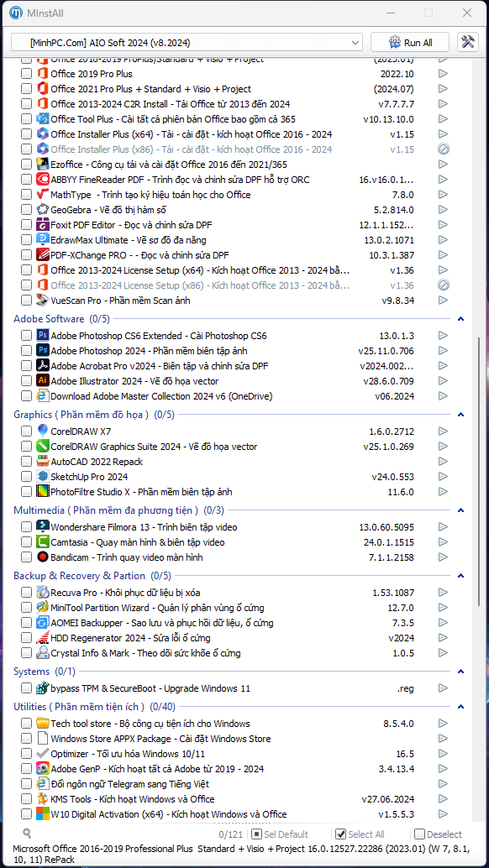The image size is (489, 868).
Task: Select PDF-XChange PRO row text
Action: [139, 254]
